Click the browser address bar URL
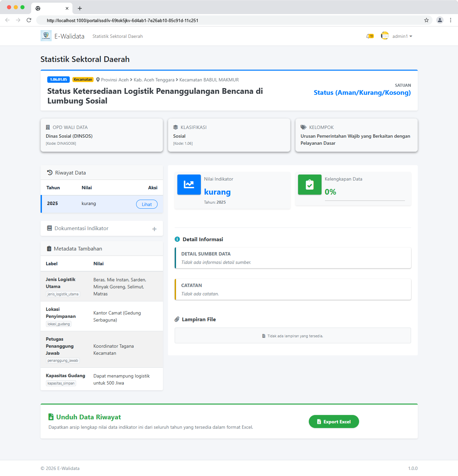Image resolution: width=458 pixels, height=476 pixels. tap(122, 20)
